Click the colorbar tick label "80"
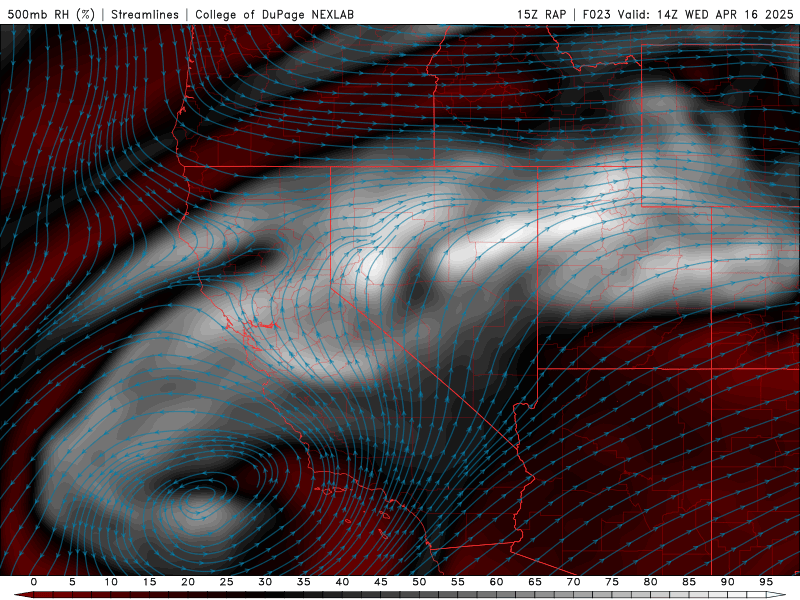This screenshot has height=600, width=800. click(650, 582)
